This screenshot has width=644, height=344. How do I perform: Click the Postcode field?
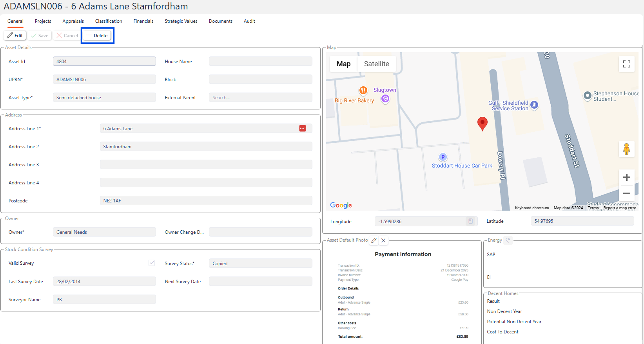coord(206,200)
